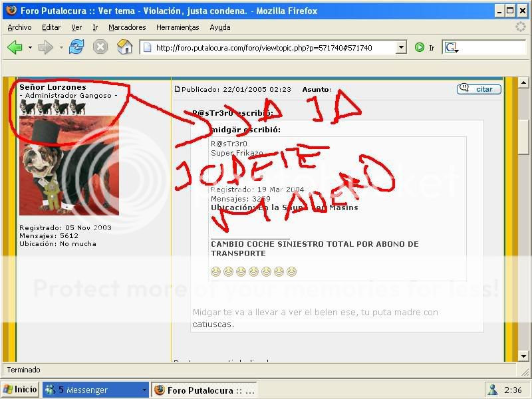Viewport: 532px width, 399px height.
Task: Open the Back button history dropdown arrow
Action: tap(30, 47)
